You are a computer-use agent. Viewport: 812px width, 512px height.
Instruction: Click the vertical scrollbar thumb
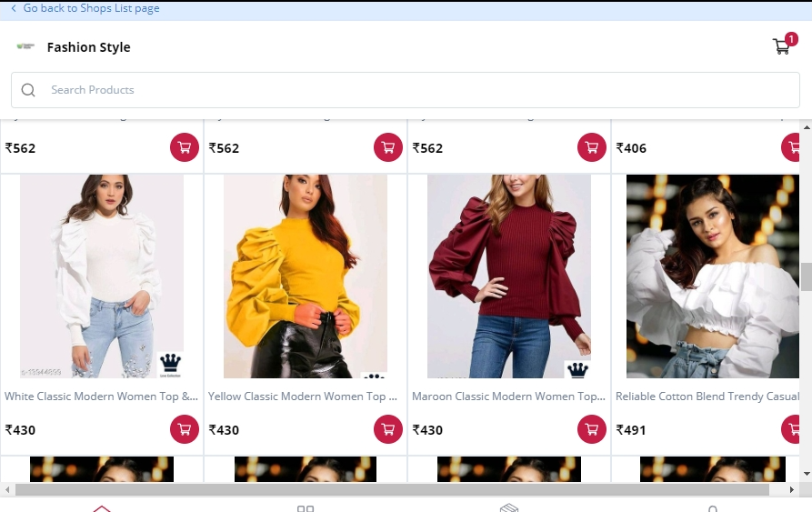807,277
